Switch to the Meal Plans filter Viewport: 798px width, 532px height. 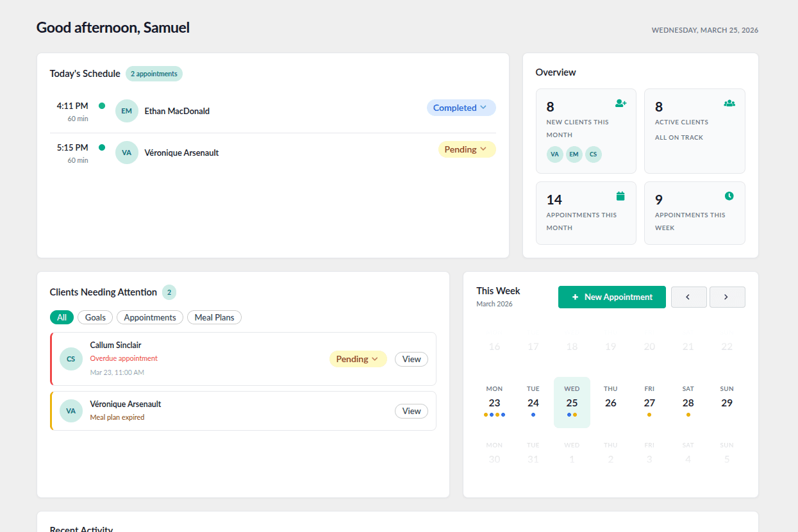pos(214,317)
